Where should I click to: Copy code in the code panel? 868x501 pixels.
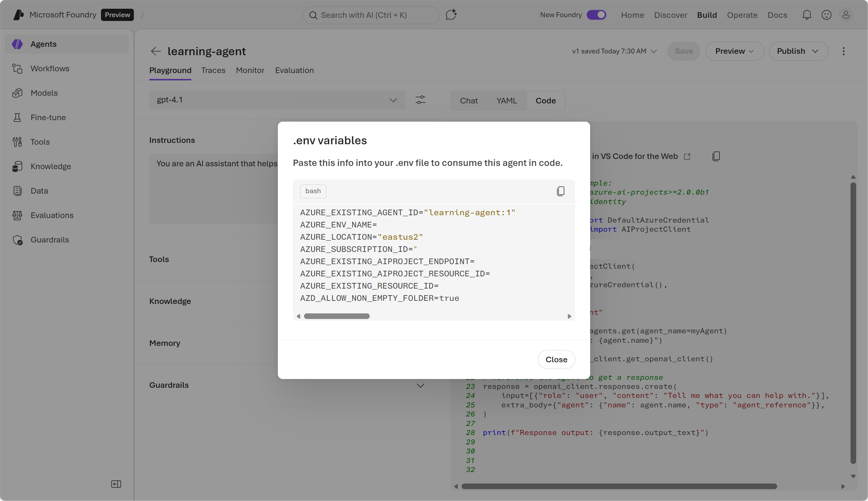[x=716, y=156]
